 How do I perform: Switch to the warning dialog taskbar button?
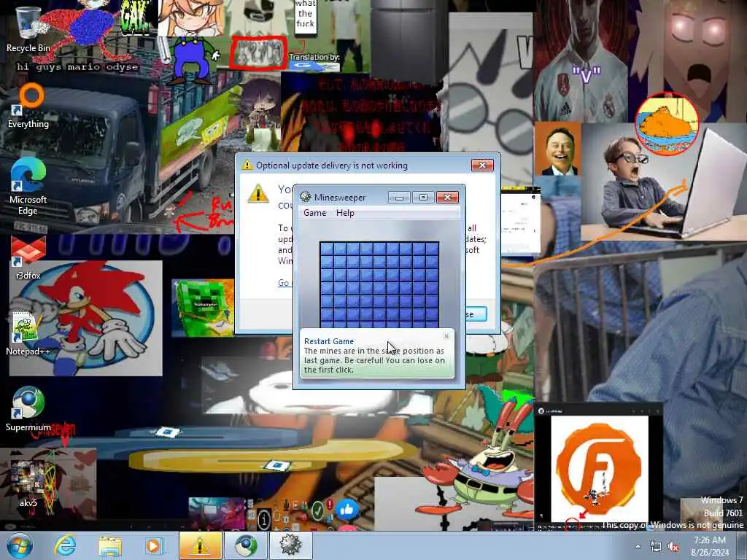click(200, 545)
